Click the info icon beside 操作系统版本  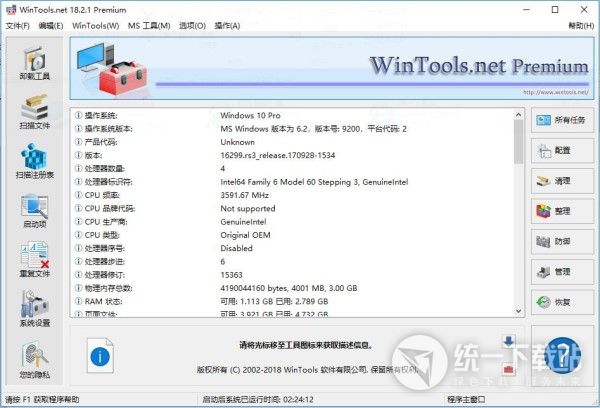tap(78, 129)
